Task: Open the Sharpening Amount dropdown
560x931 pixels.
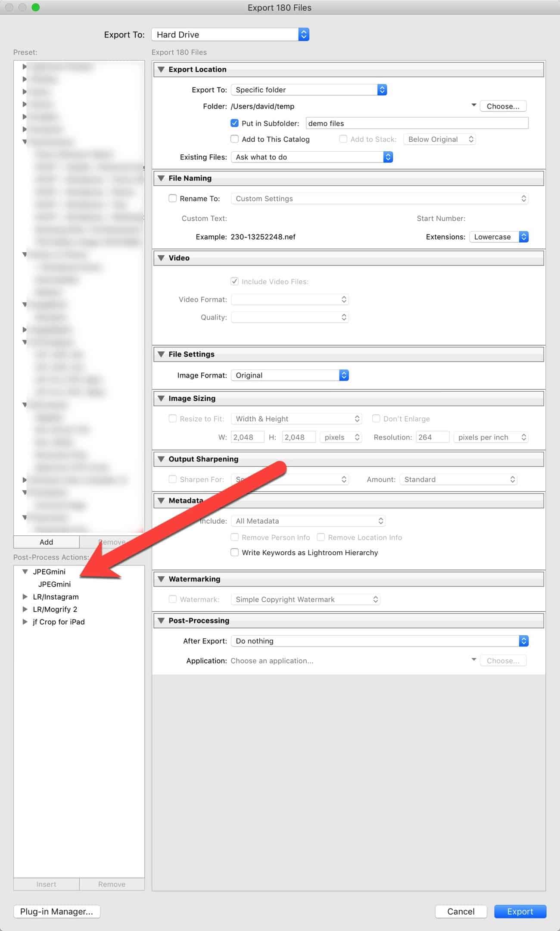Action: coord(458,479)
